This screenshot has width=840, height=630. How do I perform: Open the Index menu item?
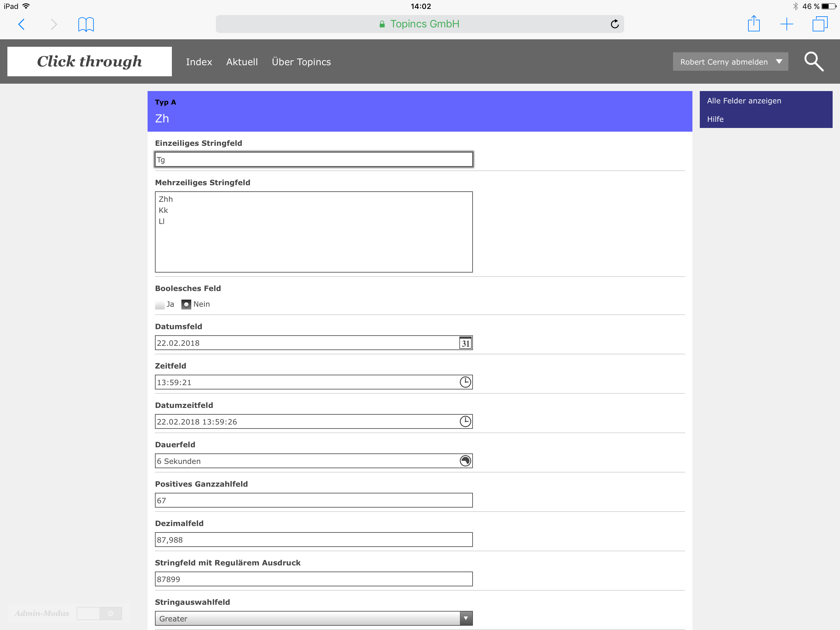click(199, 62)
